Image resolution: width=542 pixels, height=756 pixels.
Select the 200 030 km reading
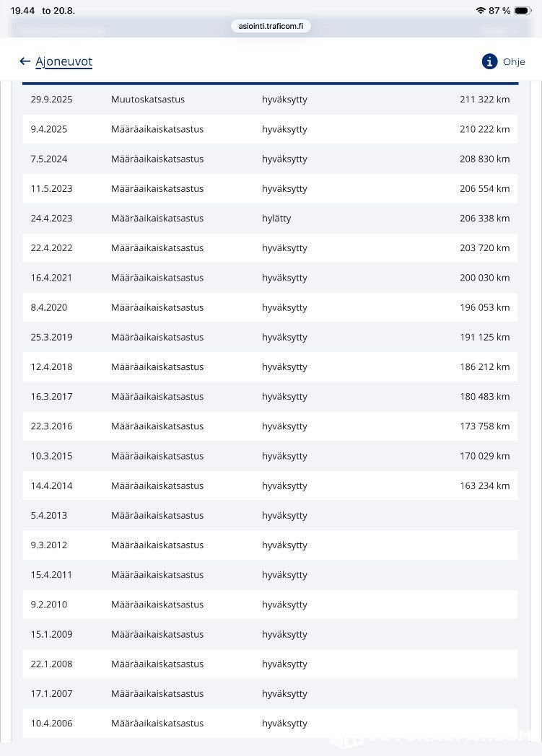point(484,278)
